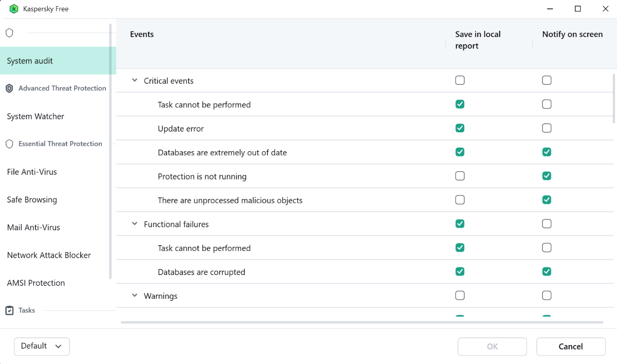Select File Anti-Virus in the sidebar
Viewport: 617px width, 364px height.
(32, 172)
